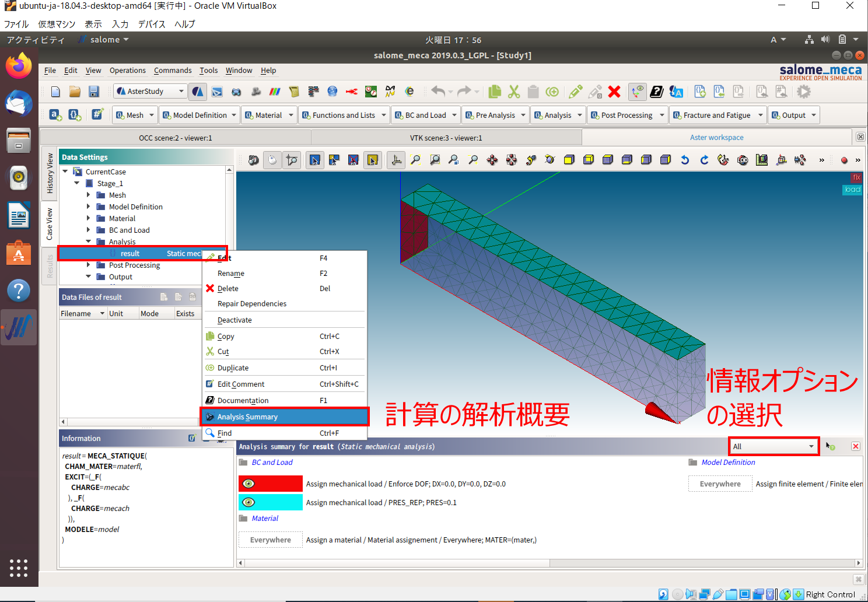Select Repair Dependencies in context menu
Viewport: 868px width, 602px height.
point(285,303)
